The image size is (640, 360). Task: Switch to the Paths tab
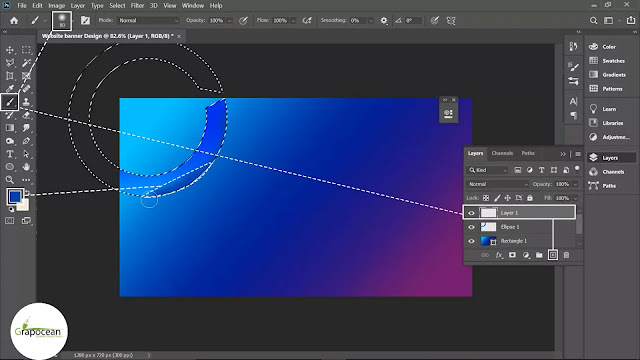click(x=528, y=153)
